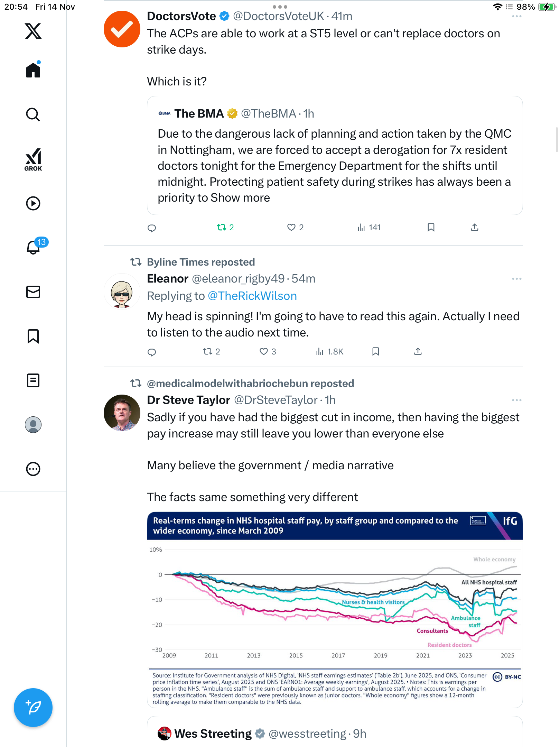560x747 pixels.
Task: Tap the compose new post button
Action: click(x=33, y=708)
